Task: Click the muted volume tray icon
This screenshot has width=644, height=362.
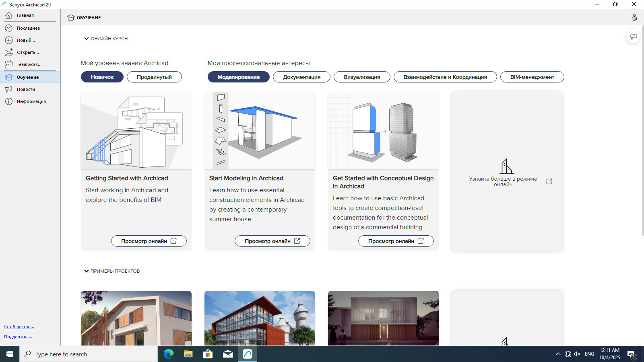Action: tap(577, 354)
